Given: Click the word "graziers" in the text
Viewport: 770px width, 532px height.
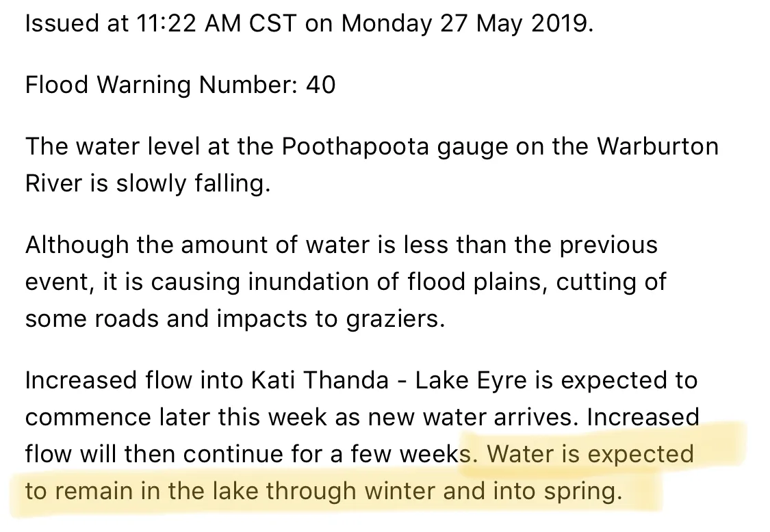Looking at the screenshot, I should pos(396,319).
